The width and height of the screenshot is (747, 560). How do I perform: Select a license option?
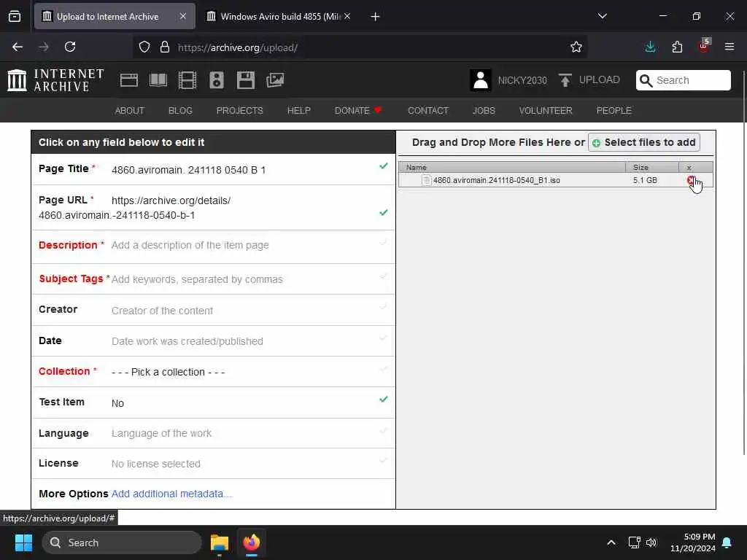click(x=156, y=464)
